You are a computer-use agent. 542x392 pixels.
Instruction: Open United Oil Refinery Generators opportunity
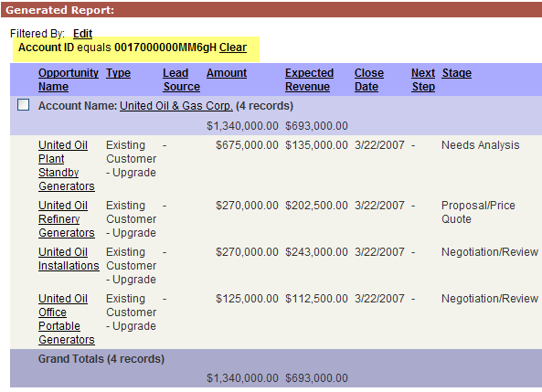tap(67, 218)
